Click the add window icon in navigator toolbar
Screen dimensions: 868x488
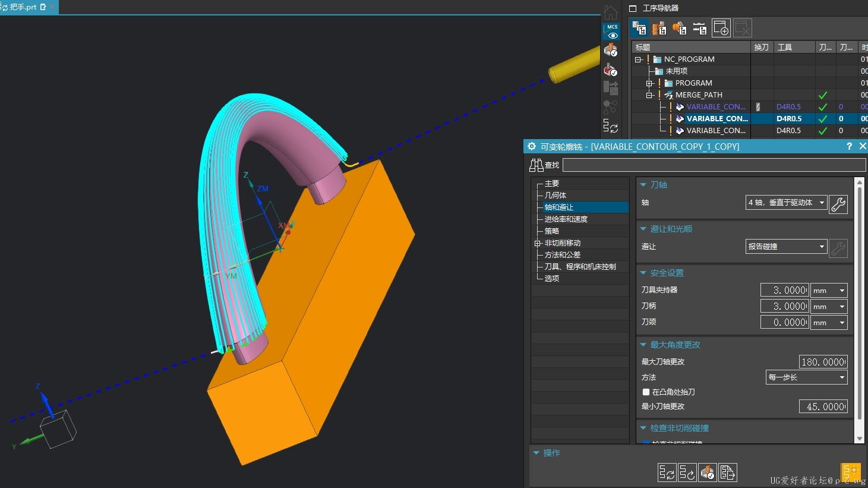point(721,28)
